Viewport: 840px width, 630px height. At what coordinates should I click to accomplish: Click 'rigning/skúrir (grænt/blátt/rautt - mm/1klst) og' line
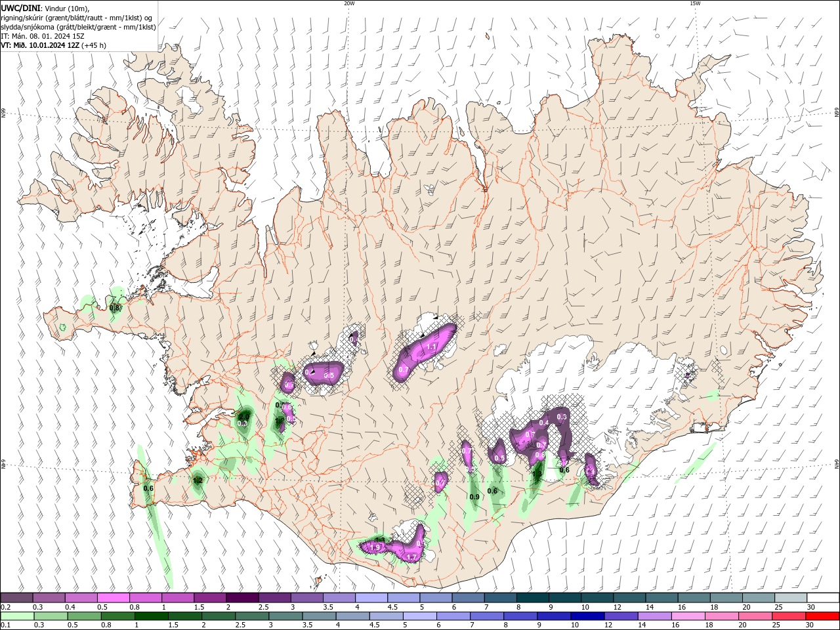[x=77, y=17]
